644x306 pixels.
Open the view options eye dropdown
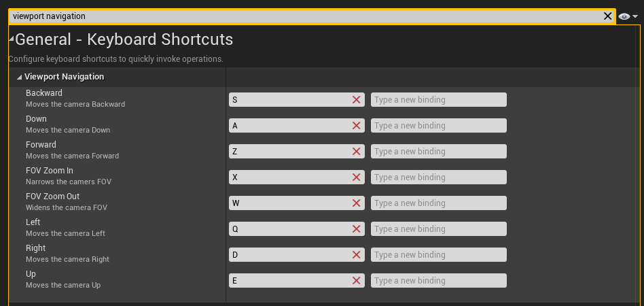(x=628, y=16)
